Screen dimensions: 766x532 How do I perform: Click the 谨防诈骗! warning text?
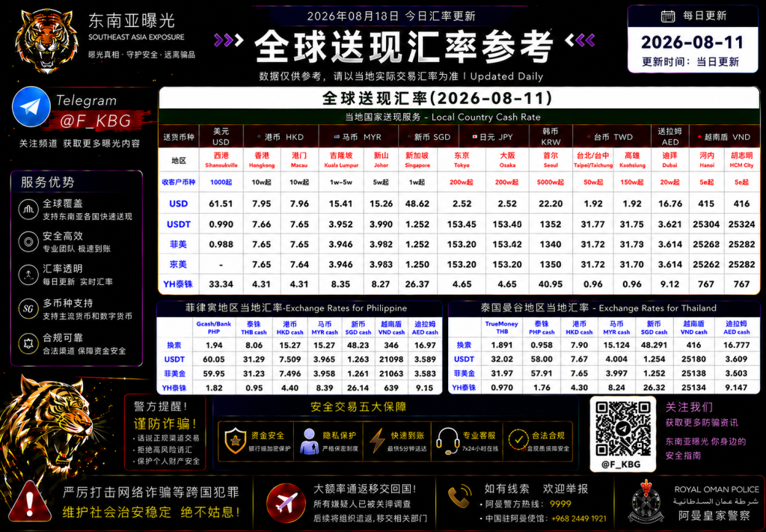coord(165,424)
